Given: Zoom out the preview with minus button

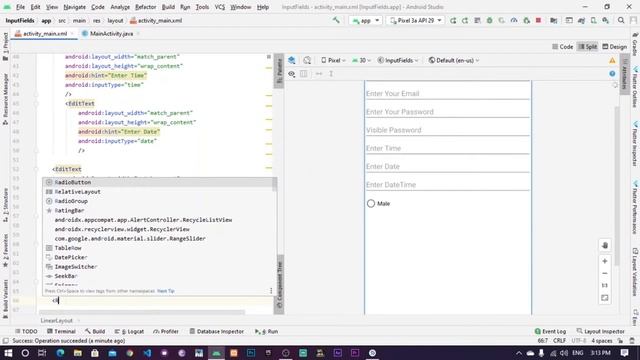Looking at the screenshot, I should click(x=605, y=273).
